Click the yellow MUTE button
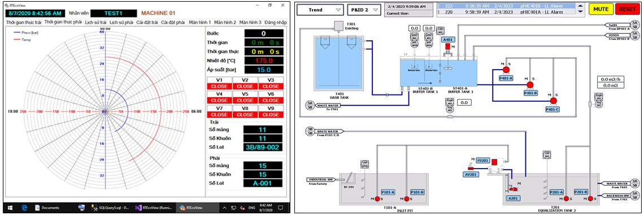The image size is (644, 215). pos(601,9)
